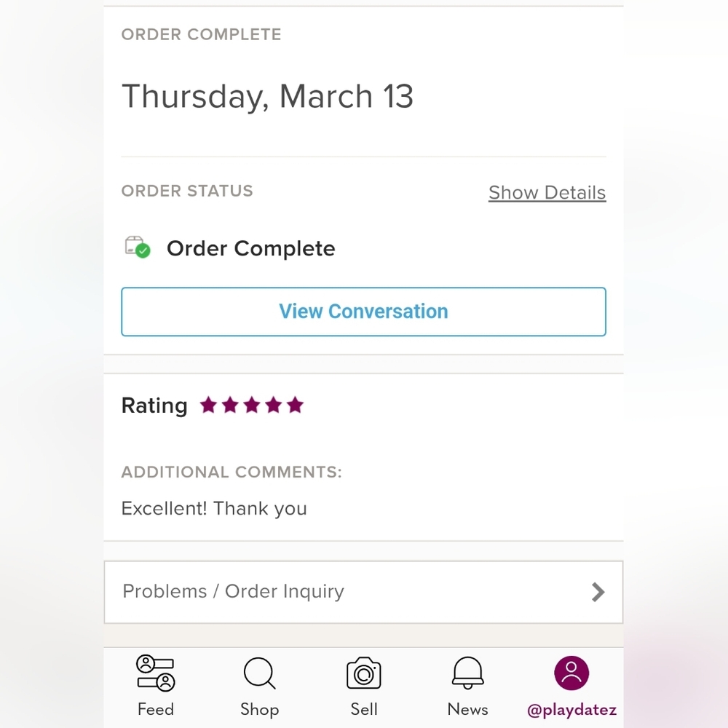The image size is (728, 728).
Task: Click the third rating star
Action: click(x=252, y=405)
